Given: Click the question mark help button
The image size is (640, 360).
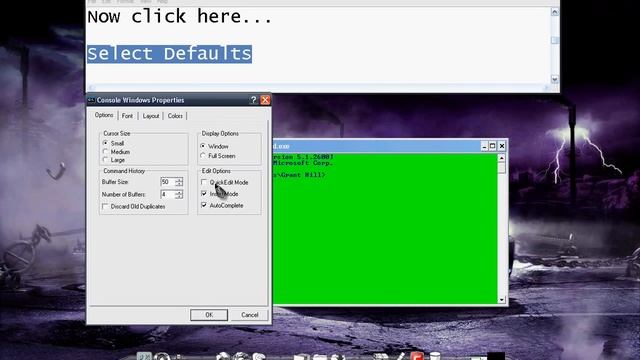Looking at the screenshot, I should tap(253, 100).
